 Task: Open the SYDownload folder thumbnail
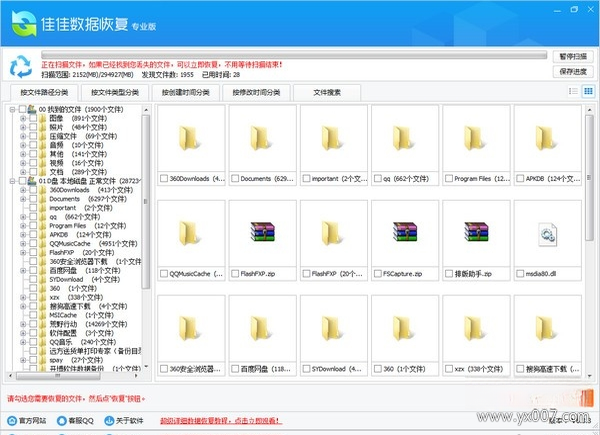coord(332,328)
